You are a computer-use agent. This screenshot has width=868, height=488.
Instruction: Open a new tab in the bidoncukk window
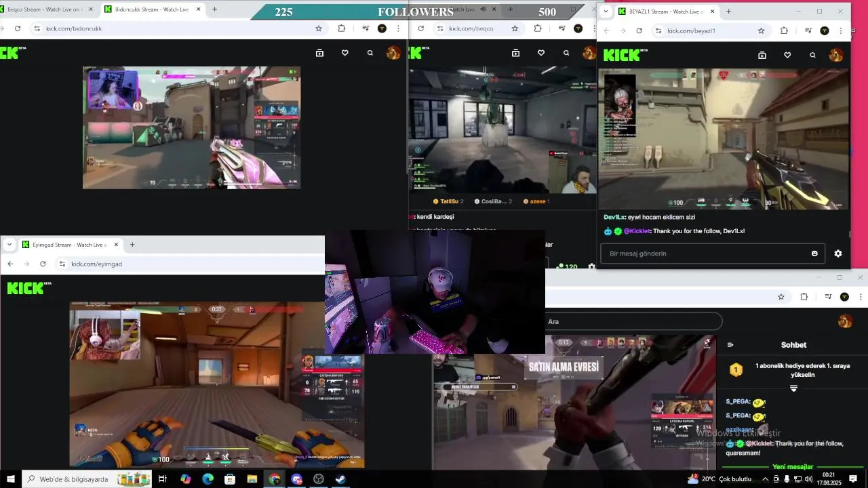[x=215, y=9]
